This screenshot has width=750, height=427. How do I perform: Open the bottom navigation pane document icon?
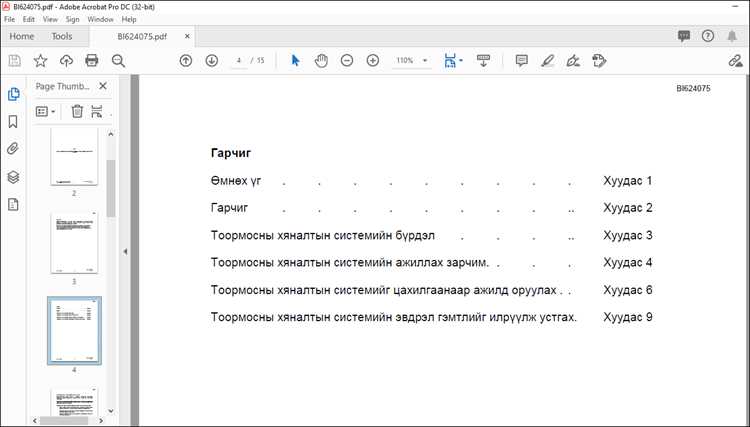coord(13,205)
